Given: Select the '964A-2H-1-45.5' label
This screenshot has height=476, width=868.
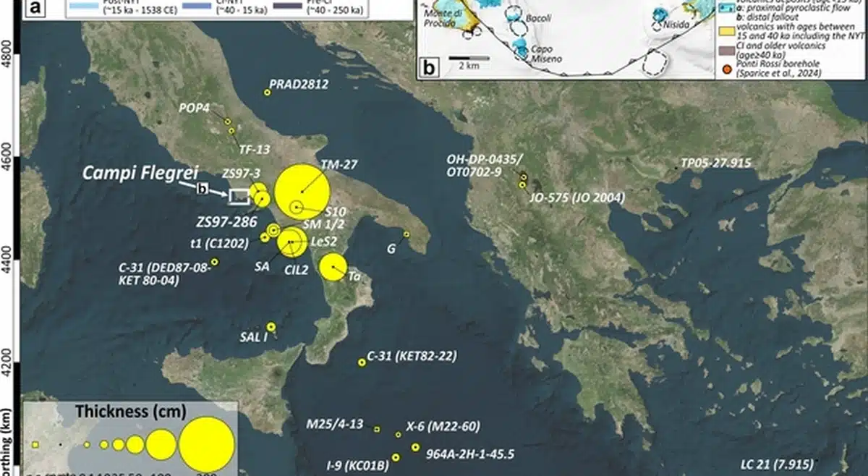Looking at the screenshot, I should click(470, 454).
